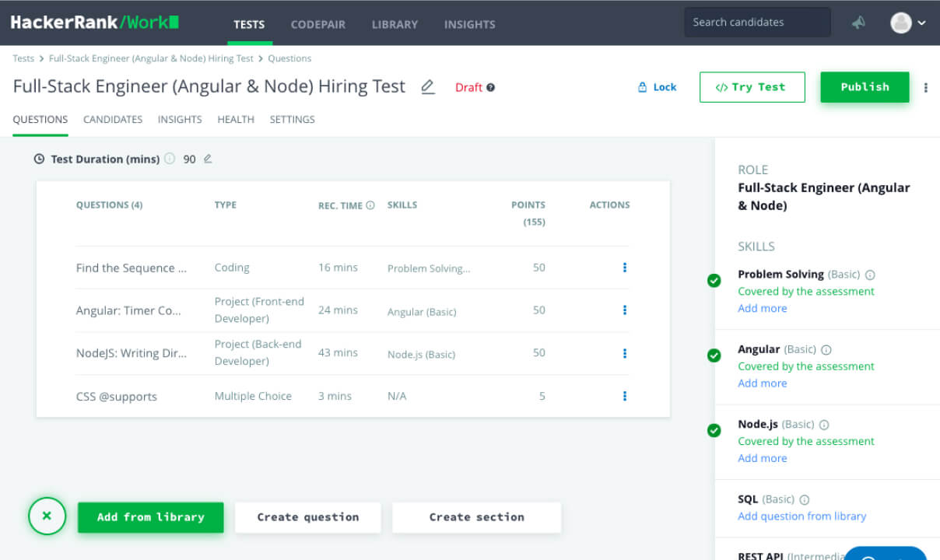Click the Test Duration info icon
This screenshot has width=940, height=560.
click(x=170, y=159)
